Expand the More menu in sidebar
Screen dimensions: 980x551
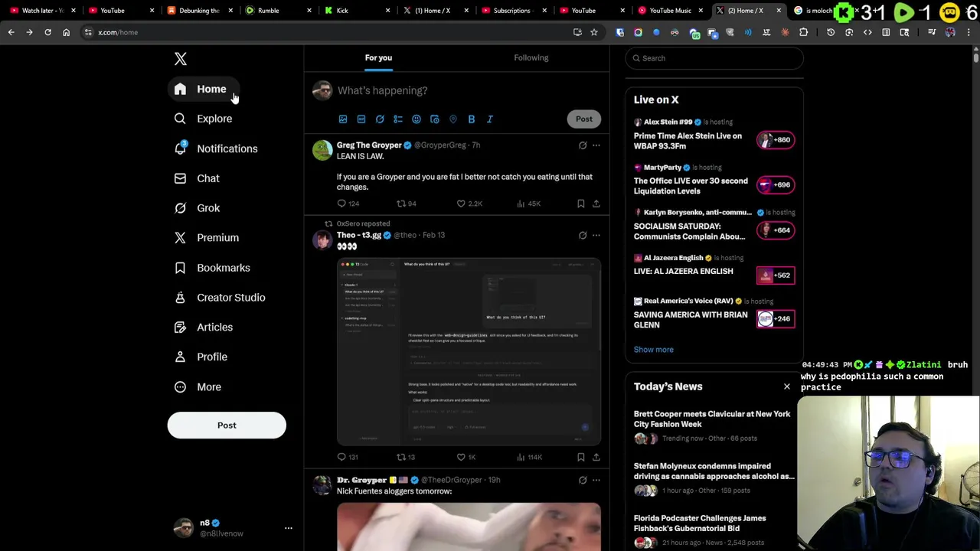(198, 387)
